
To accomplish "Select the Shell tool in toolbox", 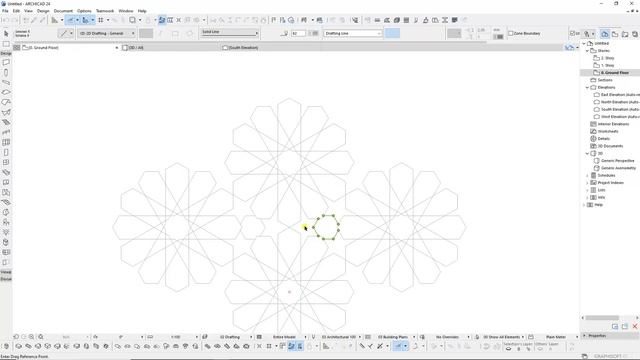I will [6, 112].
